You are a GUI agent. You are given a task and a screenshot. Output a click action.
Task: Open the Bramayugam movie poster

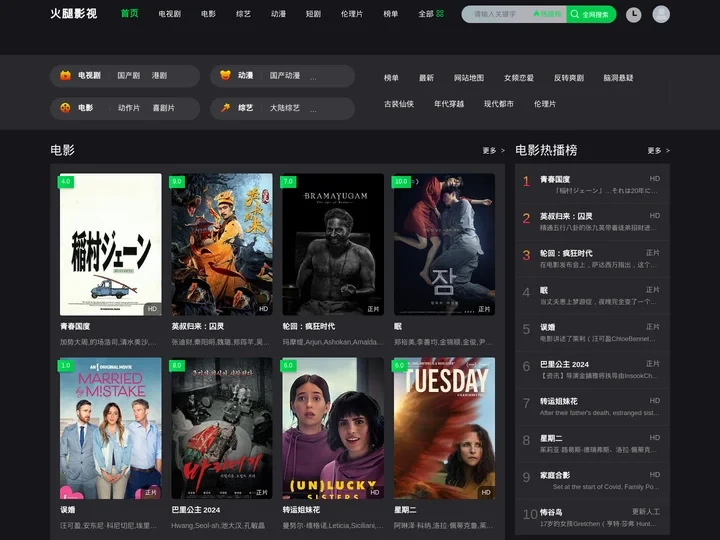(x=333, y=244)
